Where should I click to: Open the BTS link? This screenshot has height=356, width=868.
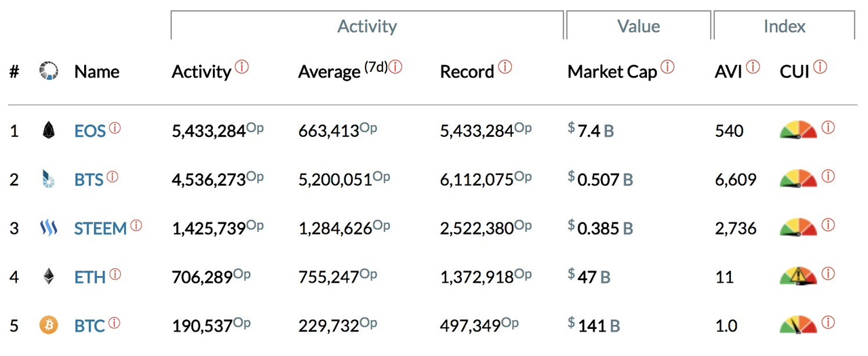tap(89, 180)
